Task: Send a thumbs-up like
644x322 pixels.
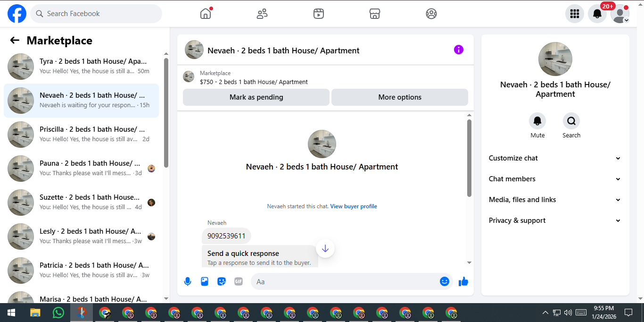Action: click(x=463, y=281)
